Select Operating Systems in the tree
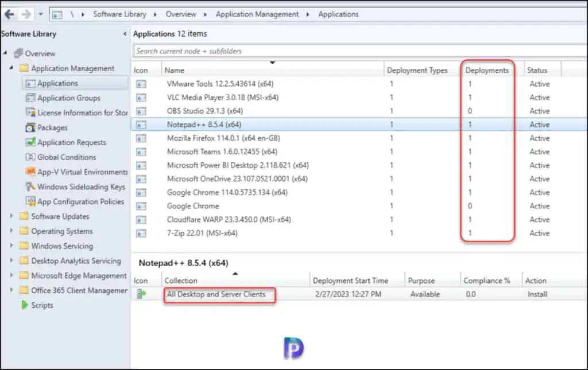Viewport: 588px width, 370px height. click(62, 231)
